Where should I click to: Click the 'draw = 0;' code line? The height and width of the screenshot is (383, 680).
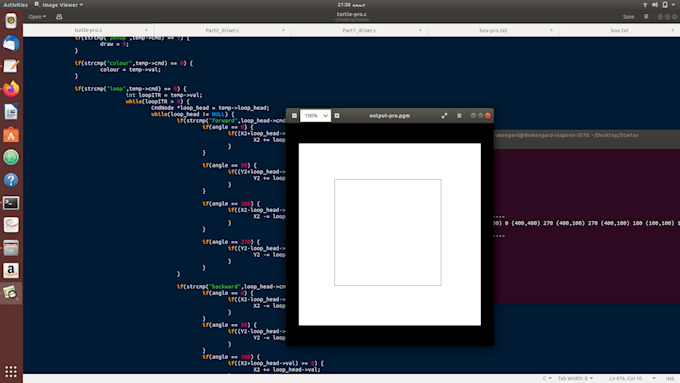[x=114, y=44]
